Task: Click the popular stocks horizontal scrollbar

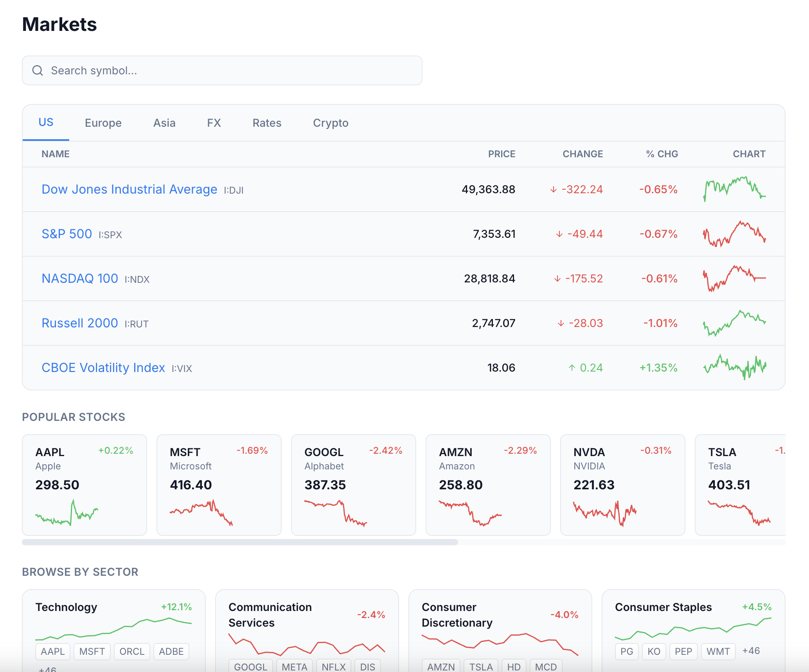Action: 240,542
